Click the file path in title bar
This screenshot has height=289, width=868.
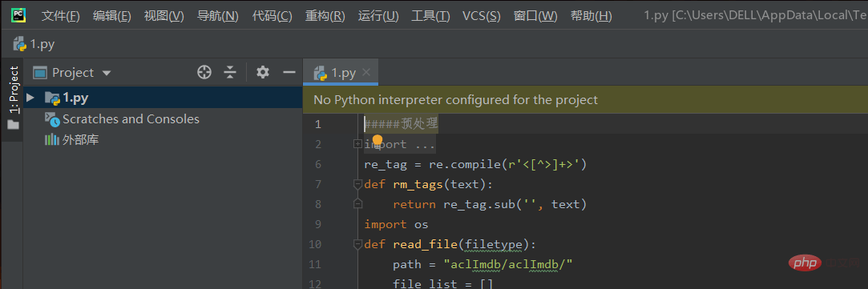pos(756,16)
